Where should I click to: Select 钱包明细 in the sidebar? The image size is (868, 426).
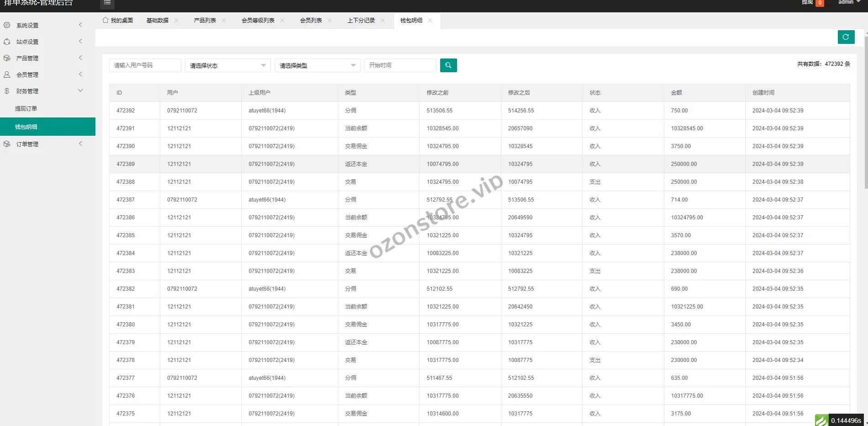point(26,127)
